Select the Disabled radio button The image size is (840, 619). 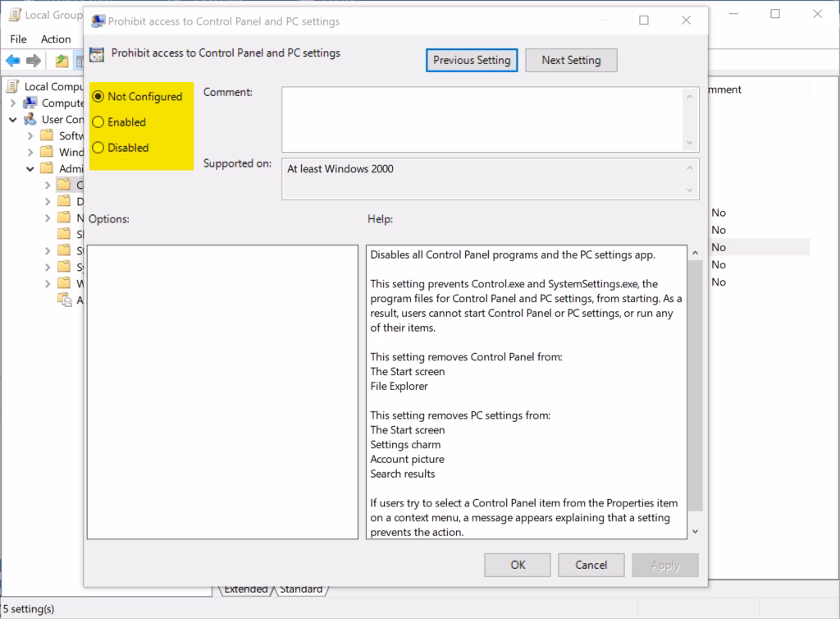pos(98,148)
